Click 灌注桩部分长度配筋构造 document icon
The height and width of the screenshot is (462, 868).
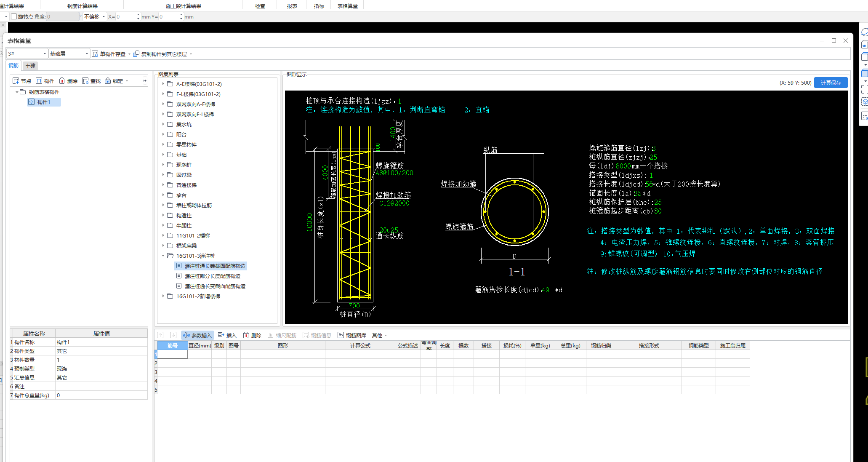pos(179,276)
